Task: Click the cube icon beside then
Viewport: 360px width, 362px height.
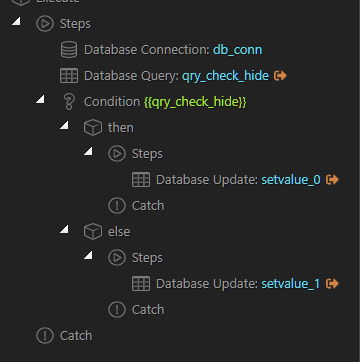Action: 93,128
